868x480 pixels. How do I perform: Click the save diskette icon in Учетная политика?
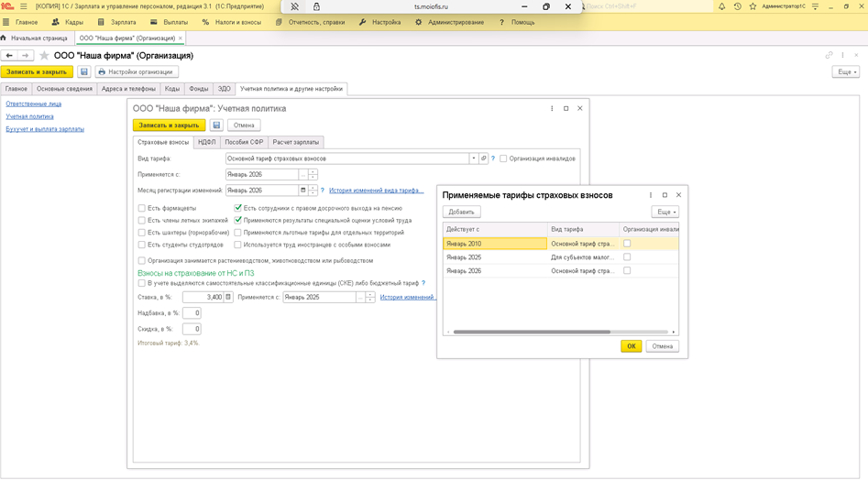pyautogui.click(x=217, y=125)
